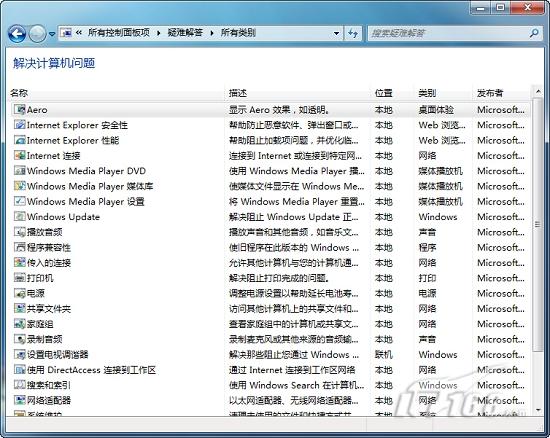Image resolution: width=550 pixels, height=438 pixels.
Task: Click the '电源' category cell
Action: click(427, 294)
